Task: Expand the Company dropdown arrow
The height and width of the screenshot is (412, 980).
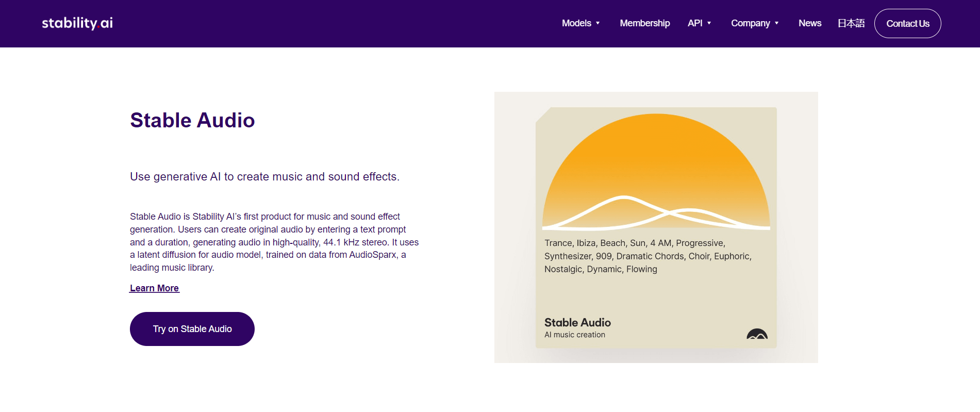Action: click(x=776, y=23)
